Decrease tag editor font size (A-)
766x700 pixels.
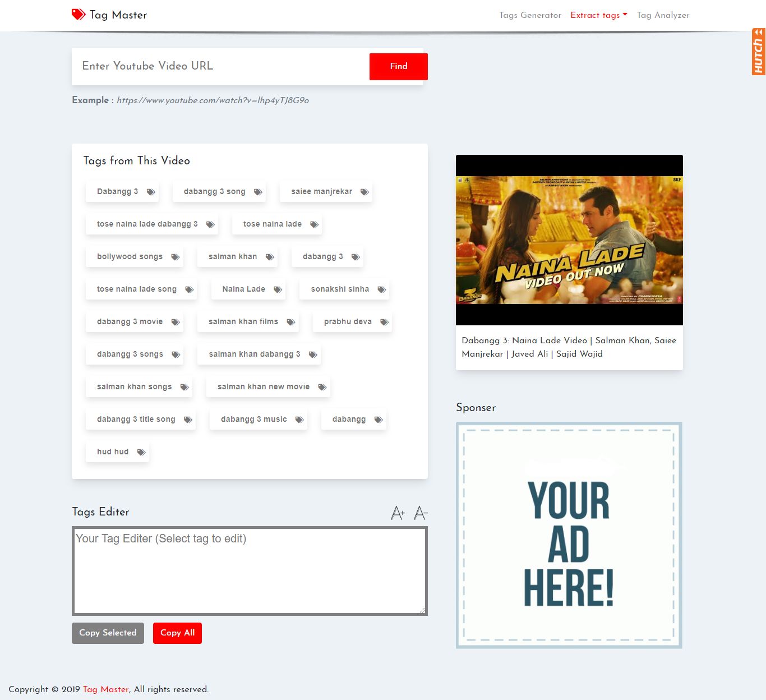pyautogui.click(x=421, y=513)
